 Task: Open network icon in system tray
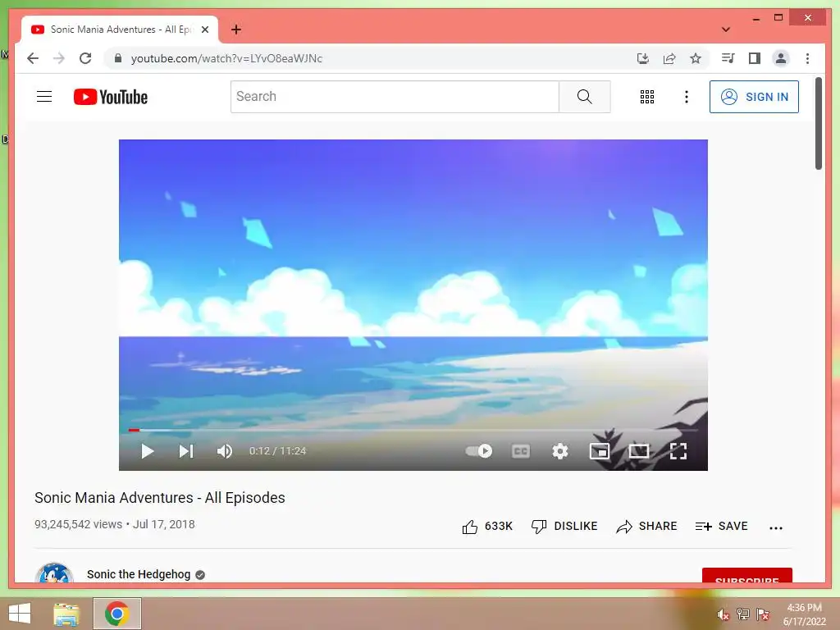pos(743,614)
